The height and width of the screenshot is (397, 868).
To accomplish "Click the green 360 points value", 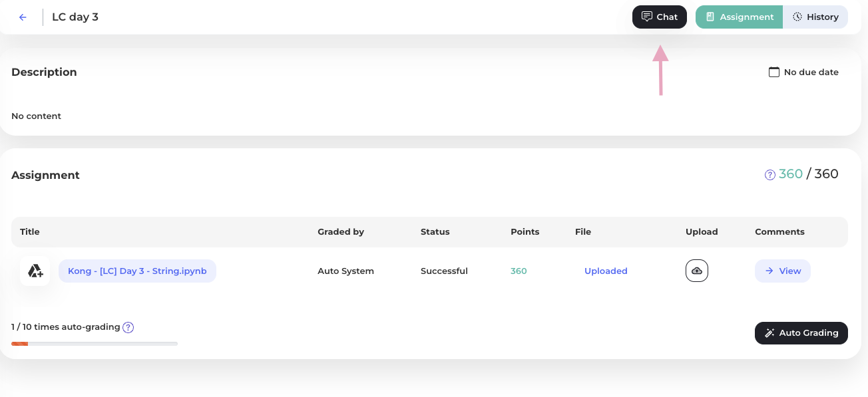I will click(x=519, y=271).
